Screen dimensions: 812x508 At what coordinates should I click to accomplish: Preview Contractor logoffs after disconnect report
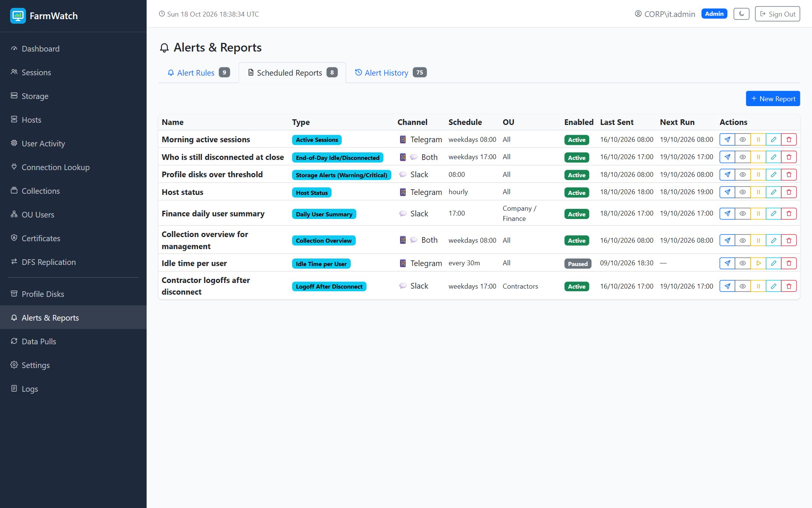[x=742, y=286]
